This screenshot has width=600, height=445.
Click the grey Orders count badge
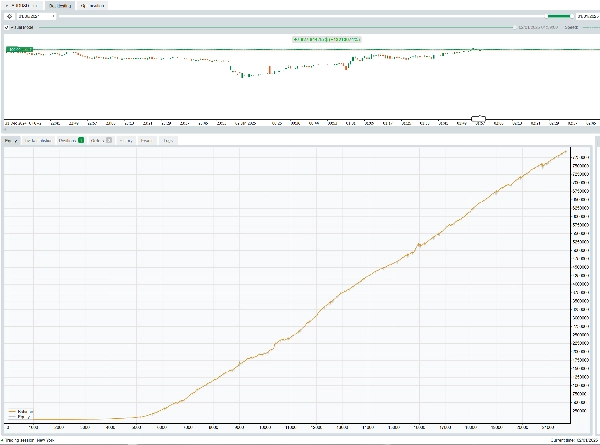(x=107, y=141)
